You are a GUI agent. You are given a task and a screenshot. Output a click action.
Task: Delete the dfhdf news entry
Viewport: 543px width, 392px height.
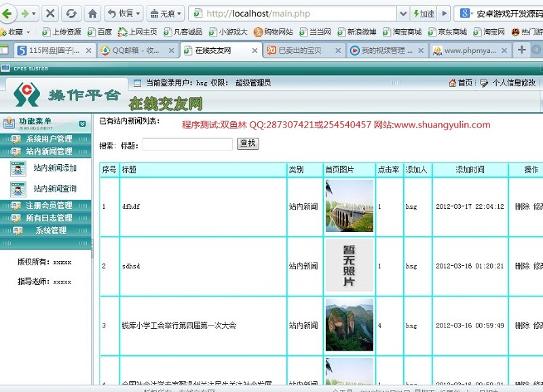click(x=522, y=207)
